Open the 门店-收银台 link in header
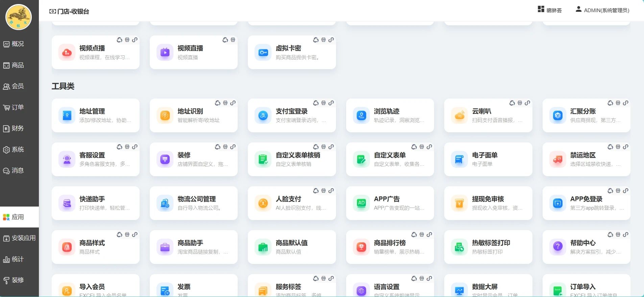This screenshot has width=644, height=297. tap(69, 11)
